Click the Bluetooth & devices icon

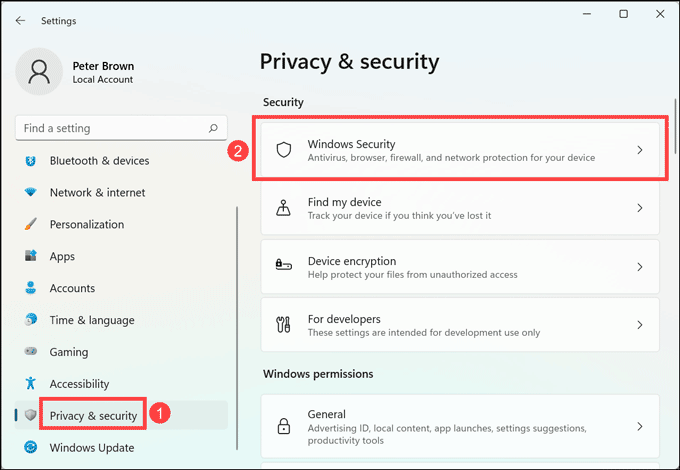(x=31, y=161)
